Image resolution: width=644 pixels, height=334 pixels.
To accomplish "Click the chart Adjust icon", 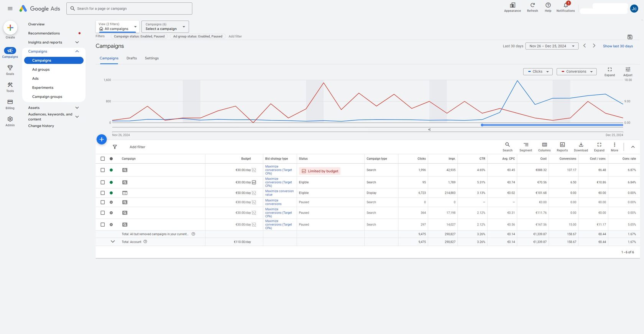I will pyautogui.click(x=628, y=70).
